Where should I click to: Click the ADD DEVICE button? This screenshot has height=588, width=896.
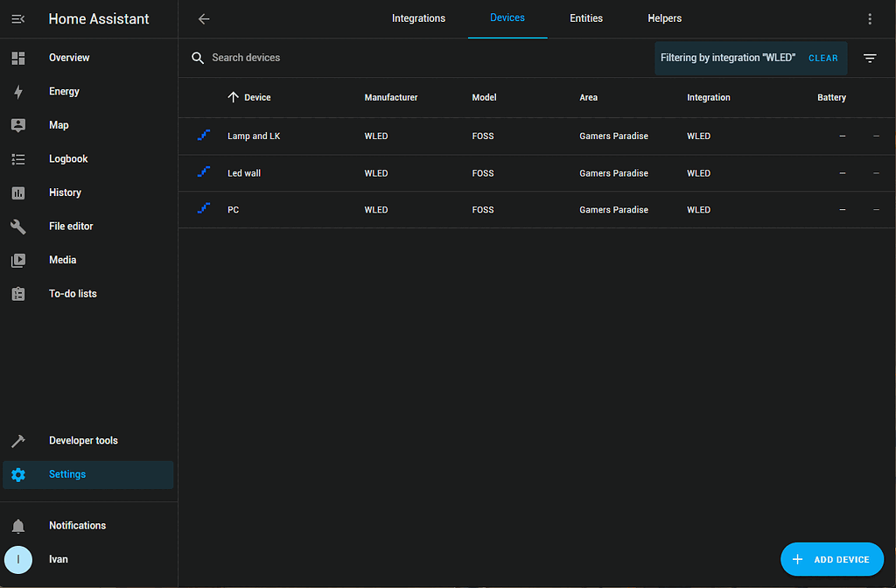831,559
